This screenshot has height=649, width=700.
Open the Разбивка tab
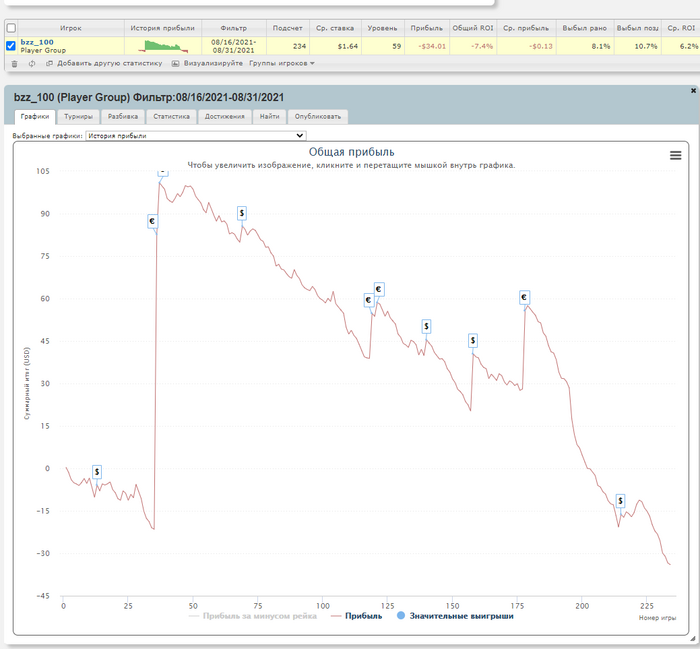123,116
